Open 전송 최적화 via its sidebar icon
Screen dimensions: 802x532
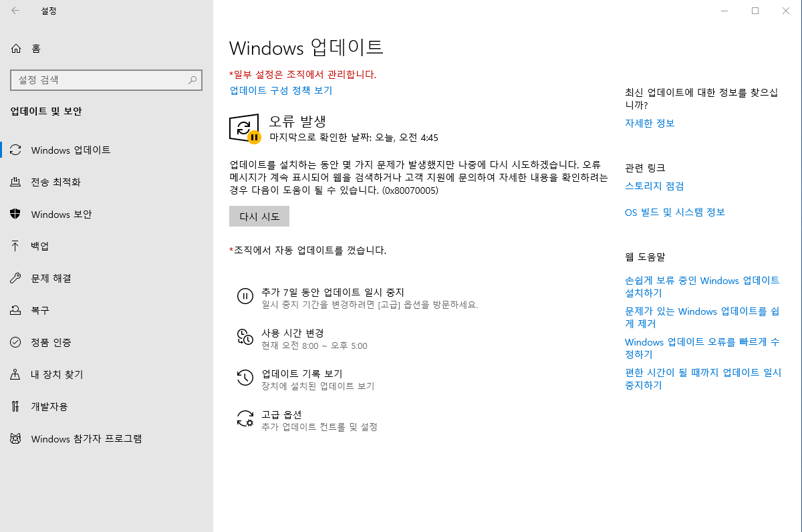[16, 182]
